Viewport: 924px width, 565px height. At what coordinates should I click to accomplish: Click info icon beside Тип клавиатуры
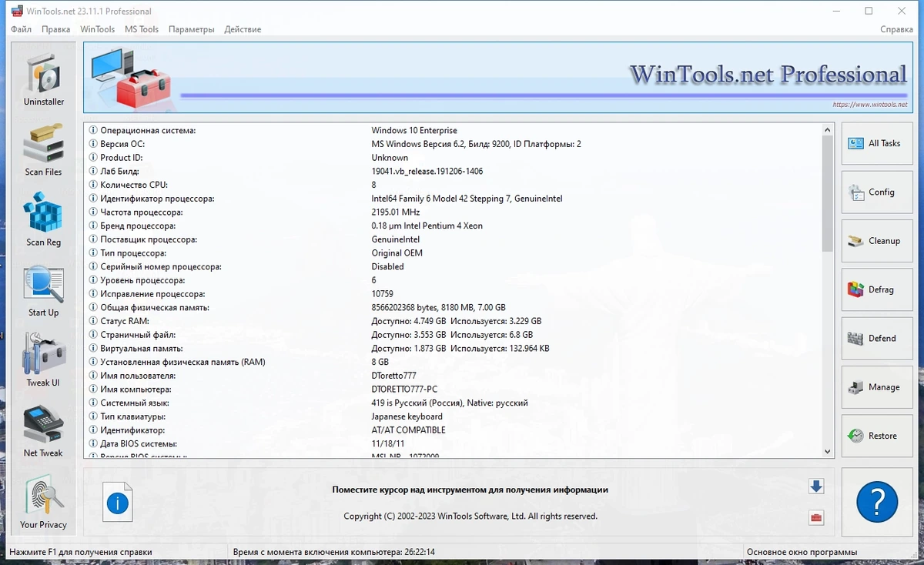click(x=94, y=416)
